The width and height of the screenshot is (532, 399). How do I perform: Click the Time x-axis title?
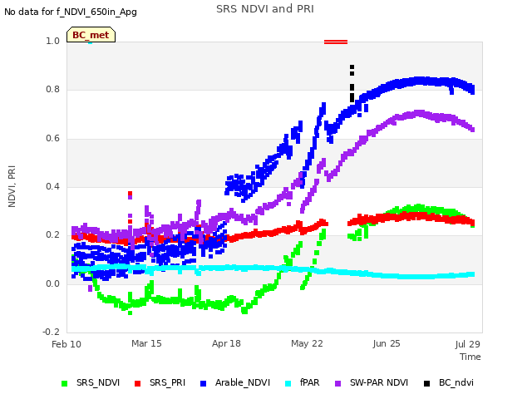click(470, 357)
